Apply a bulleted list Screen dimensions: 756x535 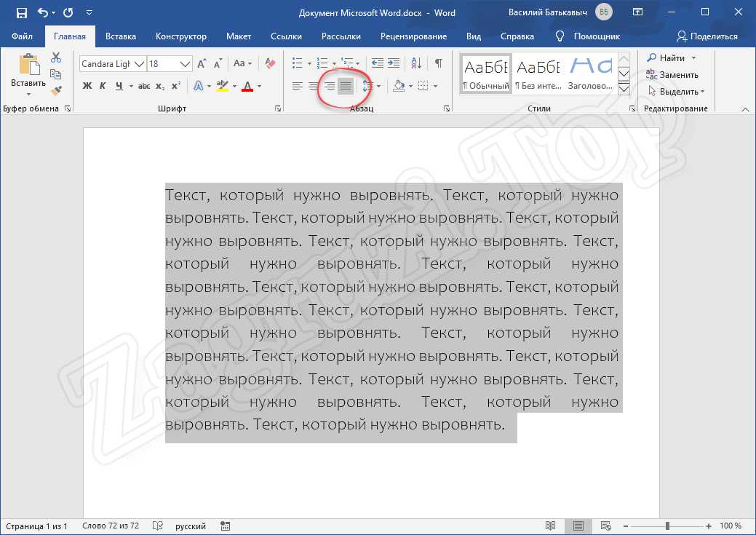(x=298, y=63)
